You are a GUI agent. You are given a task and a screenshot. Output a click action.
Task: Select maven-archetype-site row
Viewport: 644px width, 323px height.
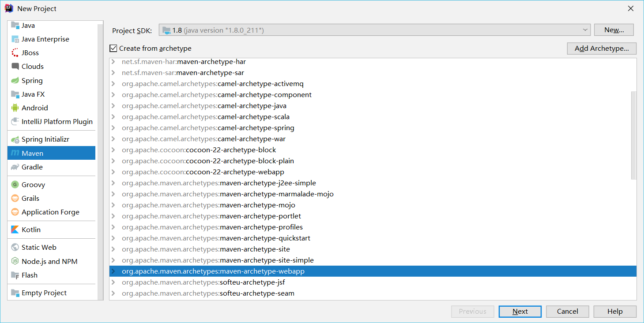[x=373, y=249]
